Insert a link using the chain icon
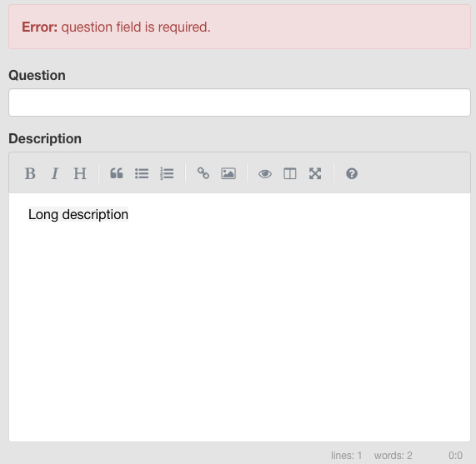Viewport: 476px width, 464px height. pos(203,174)
